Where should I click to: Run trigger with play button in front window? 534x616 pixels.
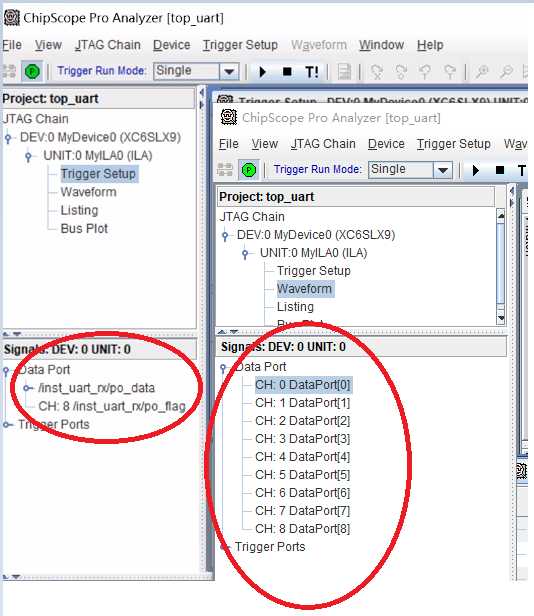tap(476, 170)
